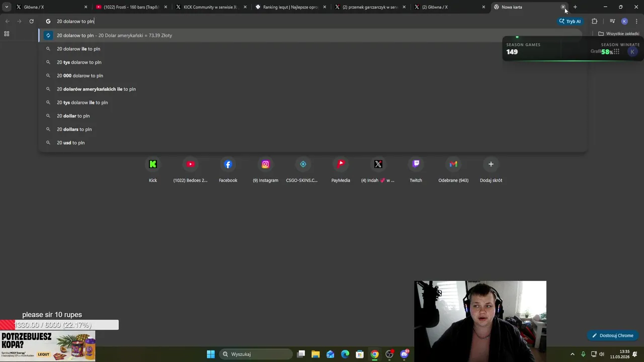Switch to the przemek garczarczyk tab
The height and width of the screenshot is (362, 644).
[370, 7]
